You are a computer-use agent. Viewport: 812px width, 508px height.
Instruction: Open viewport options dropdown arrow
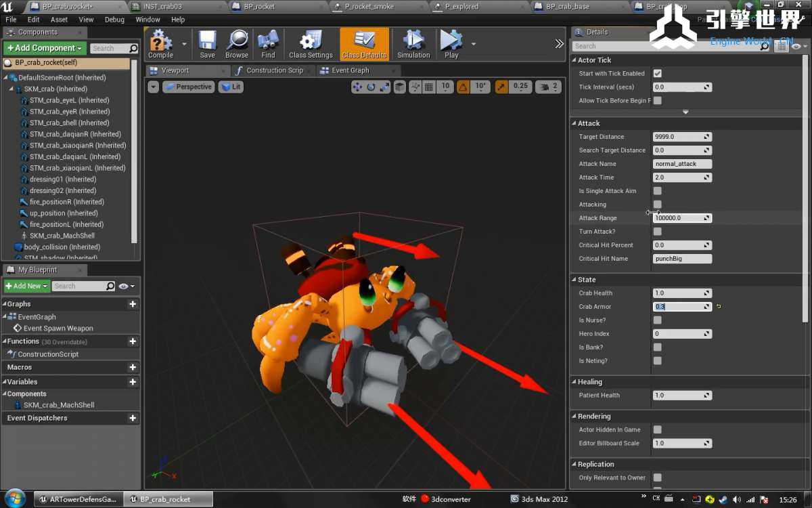coord(154,87)
